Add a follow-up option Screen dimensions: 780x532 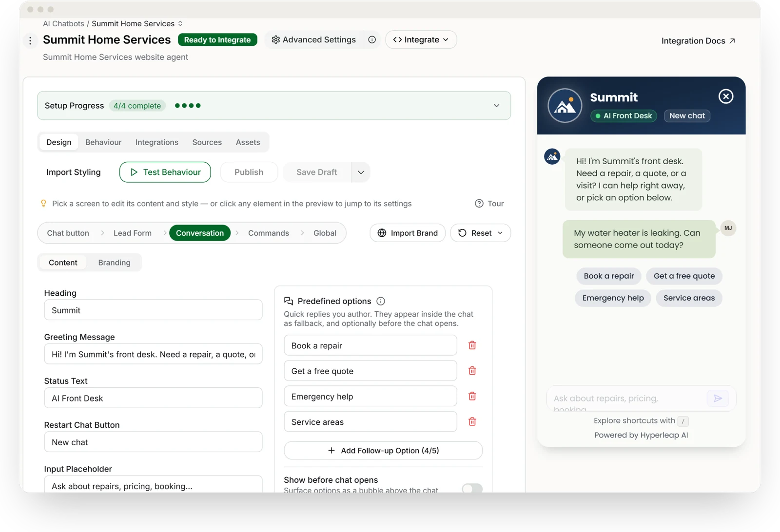click(383, 451)
